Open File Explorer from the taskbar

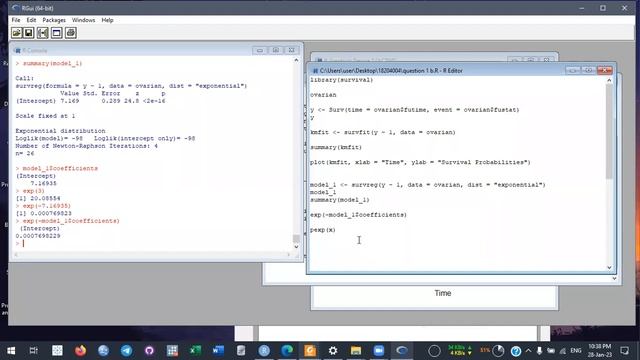(356, 351)
